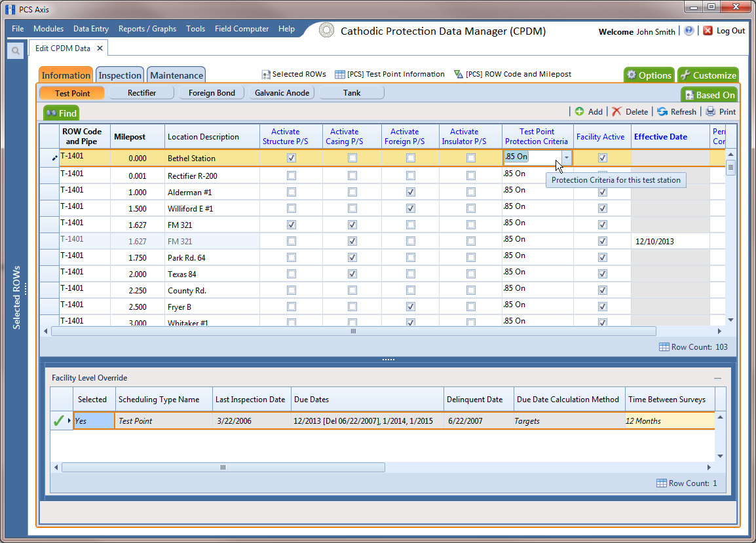756x543 pixels.
Task: Click the Whitaker #1 location cell
Action: click(x=212, y=321)
